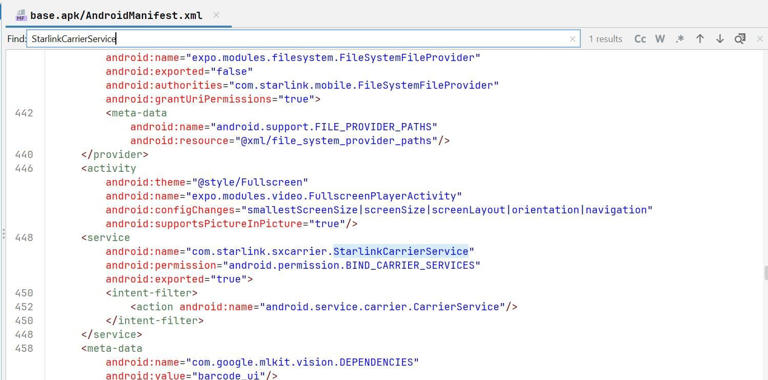Close the AndroidManifest.xml tab
Image resolution: width=768 pixels, height=380 pixels.
216,15
